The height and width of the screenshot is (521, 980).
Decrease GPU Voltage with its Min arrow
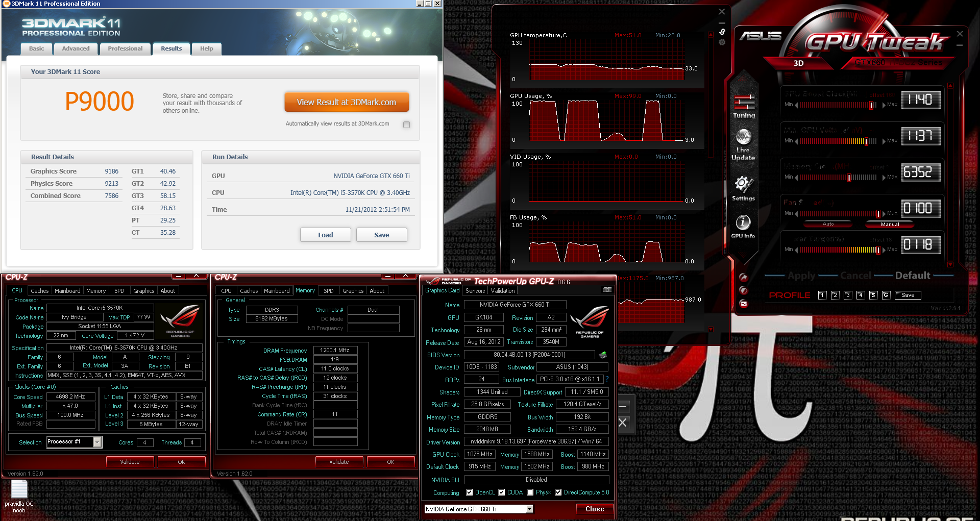point(796,141)
